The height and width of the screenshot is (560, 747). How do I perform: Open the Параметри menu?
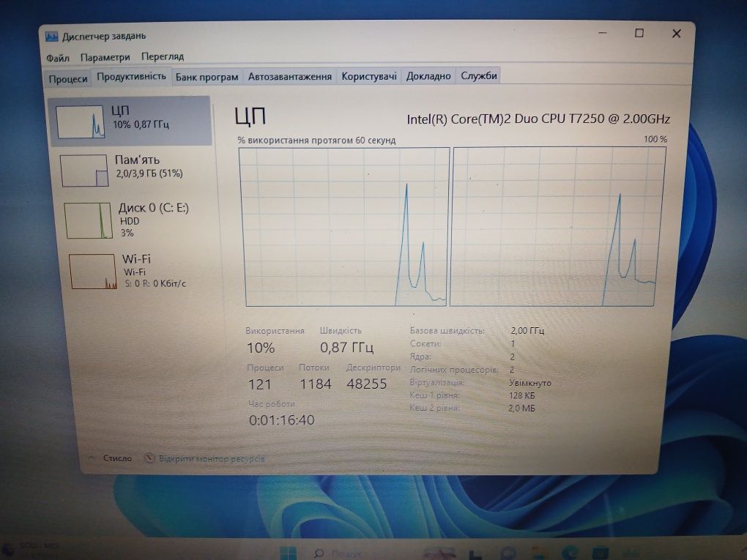coord(105,57)
